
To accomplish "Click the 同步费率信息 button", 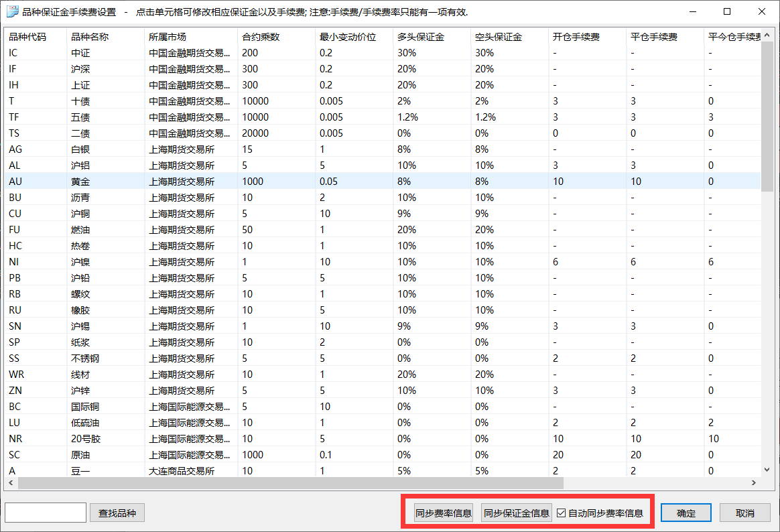I will click(443, 513).
